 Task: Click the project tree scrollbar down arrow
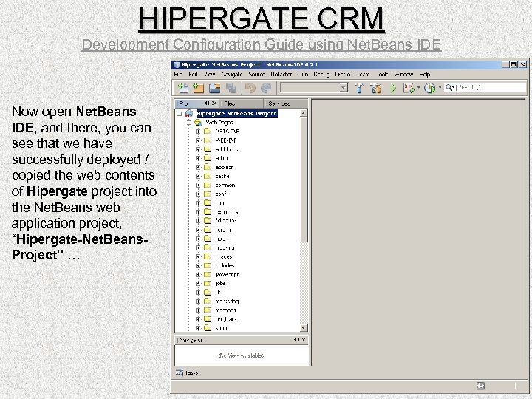[x=304, y=328]
